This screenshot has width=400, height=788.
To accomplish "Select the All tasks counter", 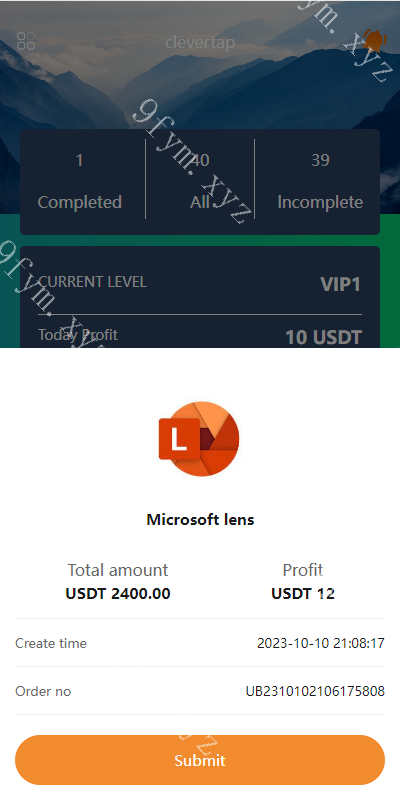I will (x=200, y=181).
